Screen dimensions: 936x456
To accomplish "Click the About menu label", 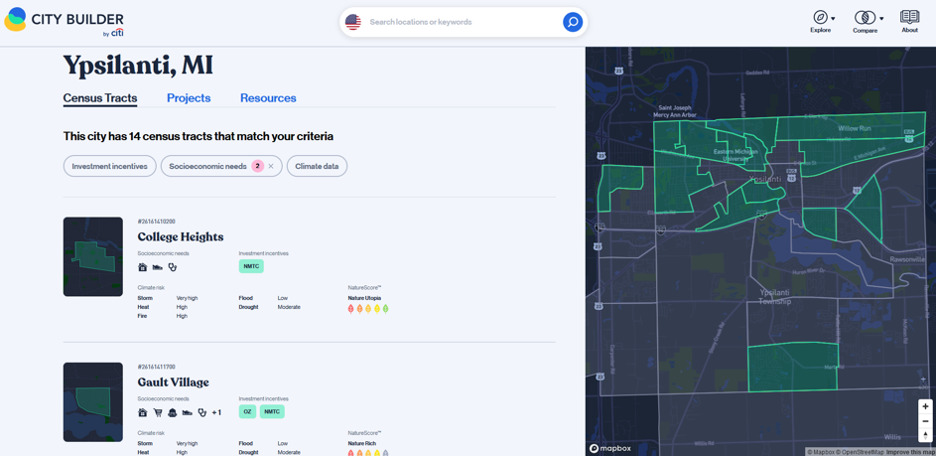I will point(910,30).
